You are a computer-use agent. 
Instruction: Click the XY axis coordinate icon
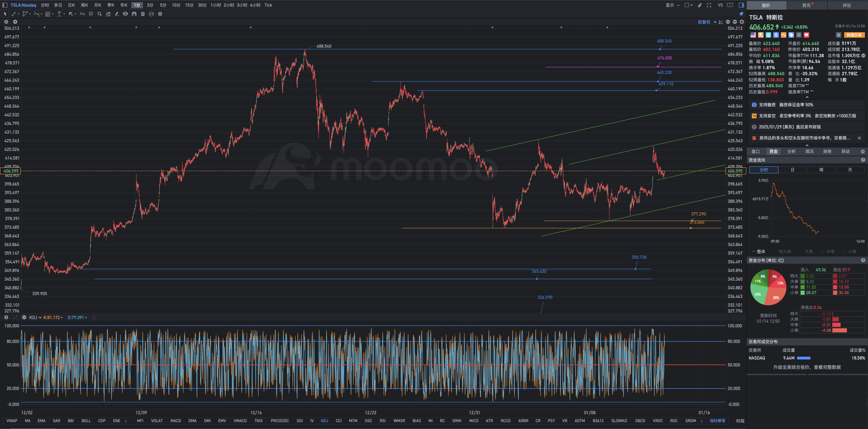tap(721, 22)
